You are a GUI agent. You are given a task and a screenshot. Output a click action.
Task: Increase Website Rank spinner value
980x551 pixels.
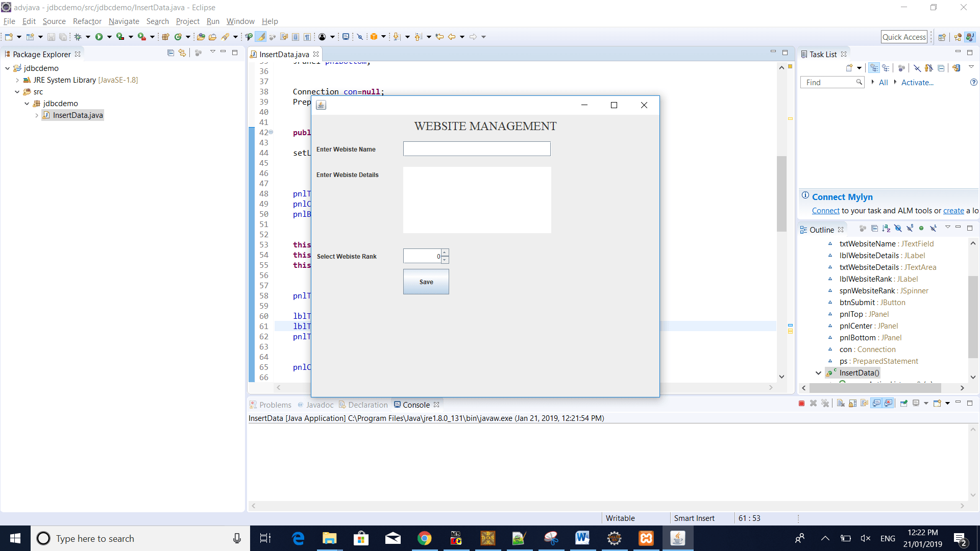(445, 253)
